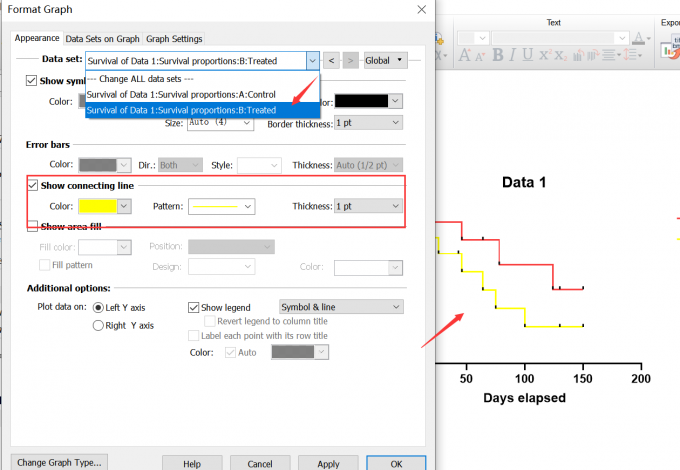This screenshot has width=680, height=470.
Task: Uncheck Show legend
Action: click(x=193, y=307)
